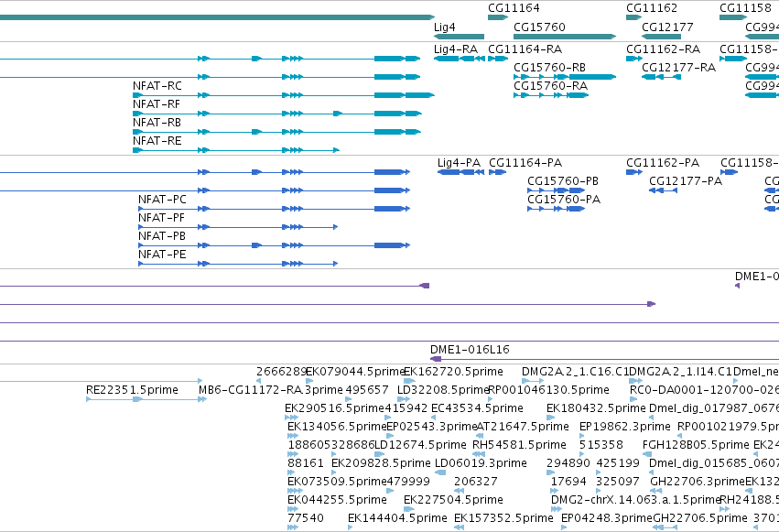Select the EK144404.5prime EST label
The height and width of the screenshot is (532, 779).
[397, 518]
